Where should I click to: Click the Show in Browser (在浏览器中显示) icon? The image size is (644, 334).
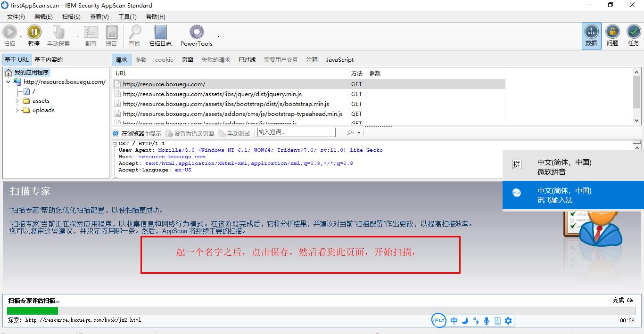116,133
